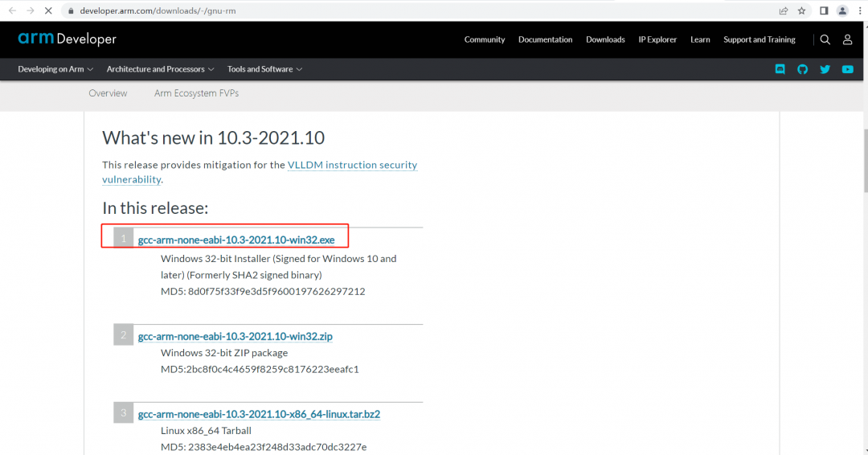The image size is (868, 455).
Task: Open Chrome's three-dot menu
Action: [861, 10]
